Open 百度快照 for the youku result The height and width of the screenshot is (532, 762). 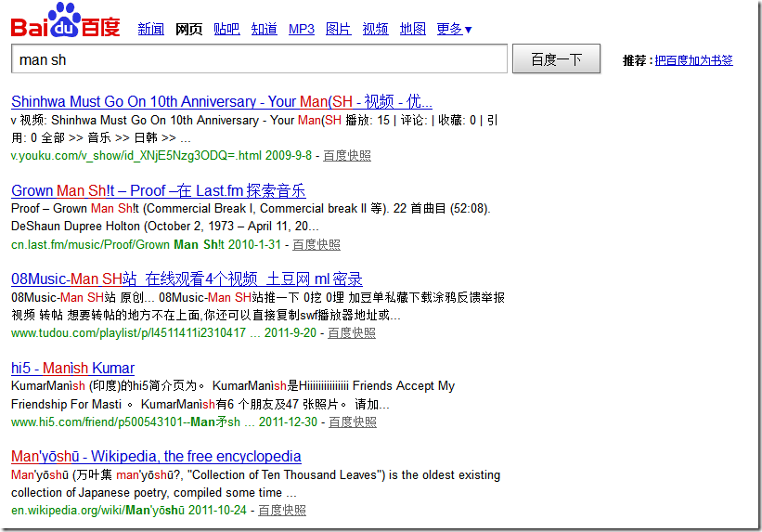[x=347, y=156]
